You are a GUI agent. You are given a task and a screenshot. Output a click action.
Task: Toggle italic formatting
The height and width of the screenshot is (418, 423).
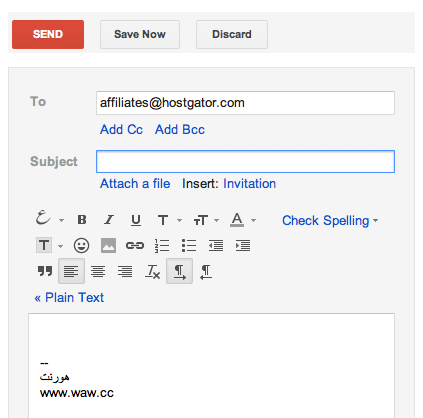click(109, 220)
